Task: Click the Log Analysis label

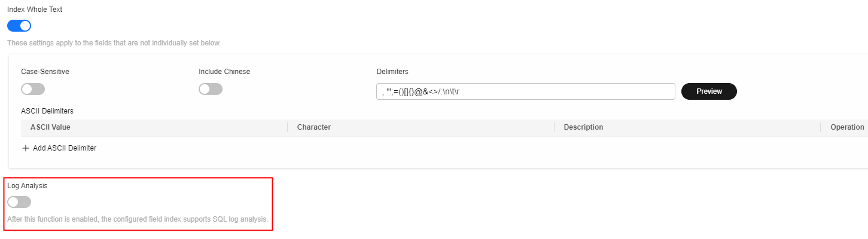Action: coord(27,186)
